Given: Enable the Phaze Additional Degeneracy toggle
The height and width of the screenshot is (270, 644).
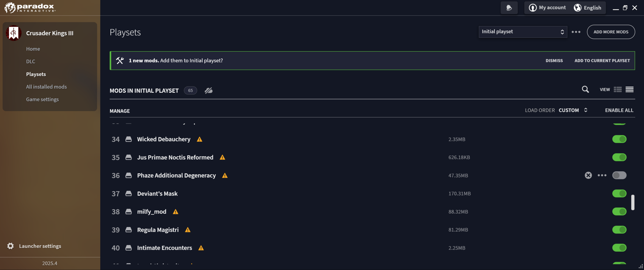Looking at the screenshot, I should [619, 175].
